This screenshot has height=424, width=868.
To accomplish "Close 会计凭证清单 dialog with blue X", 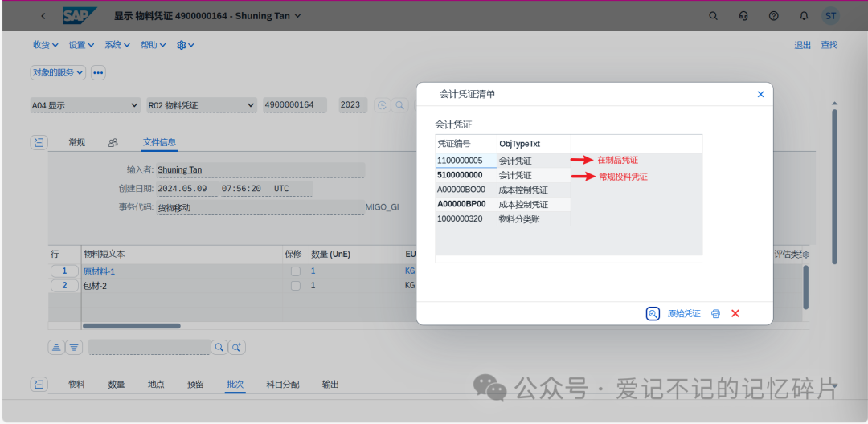I will pyautogui.click(x=760, y=95).
